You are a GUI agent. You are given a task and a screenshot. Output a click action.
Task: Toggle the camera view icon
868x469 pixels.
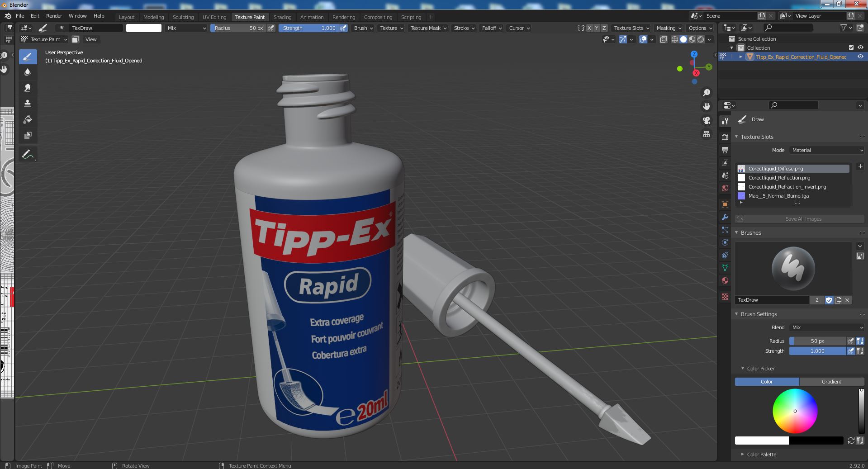coord(706,120)
